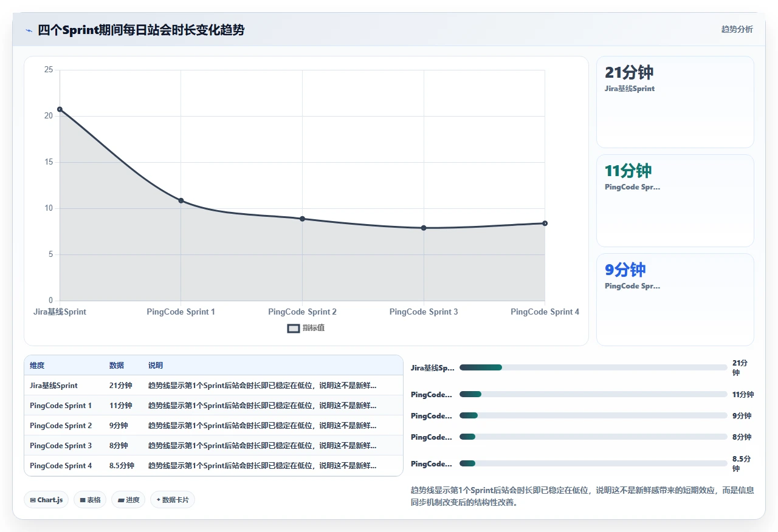The height and width of the screenshot is (532, 778).
Task: Click the 维度 column header
Action: pos(37,366)
